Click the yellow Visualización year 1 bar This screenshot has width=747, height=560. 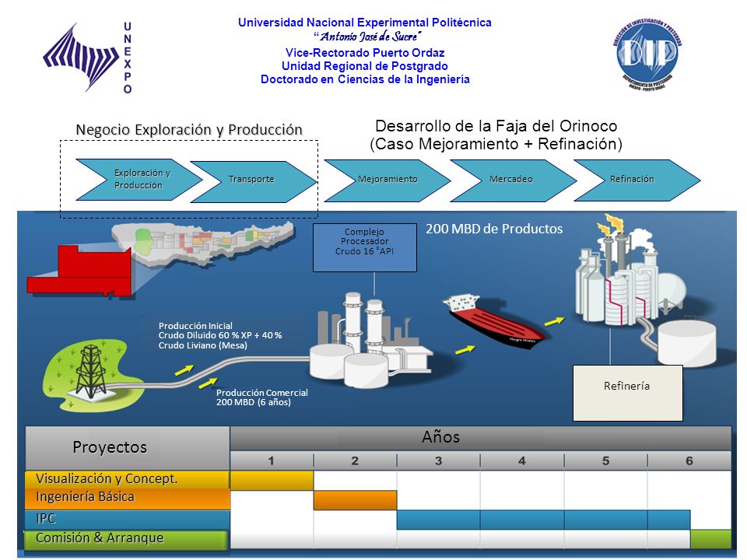click(272, 481)
